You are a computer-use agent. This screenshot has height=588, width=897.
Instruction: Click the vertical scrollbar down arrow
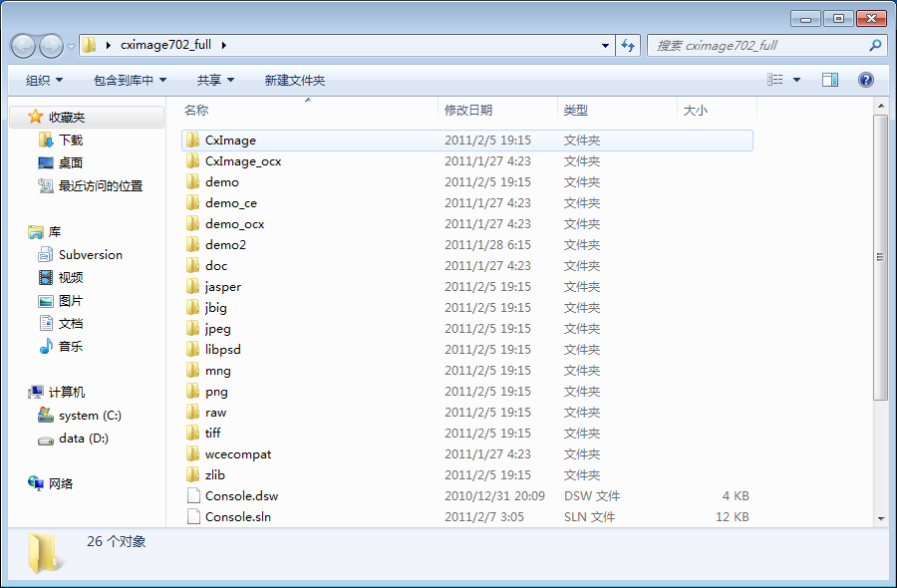(x=879, y=521)
